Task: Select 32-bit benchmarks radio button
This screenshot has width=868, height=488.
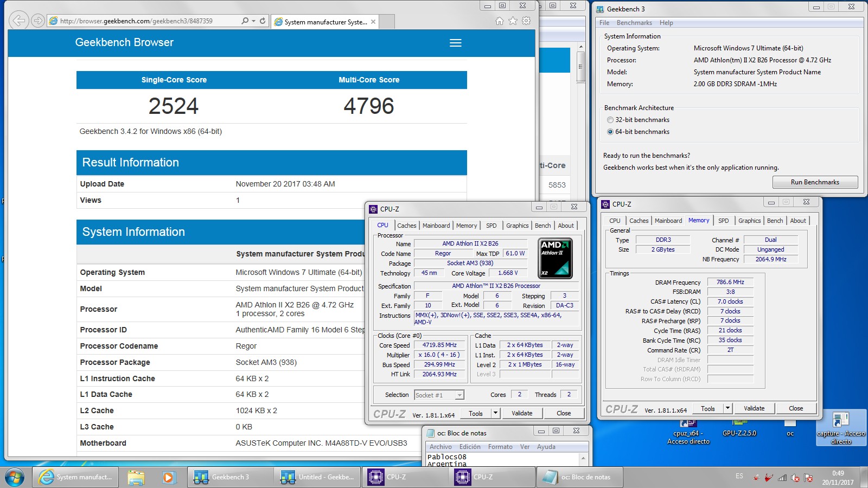Action: [x=610, y=120]
